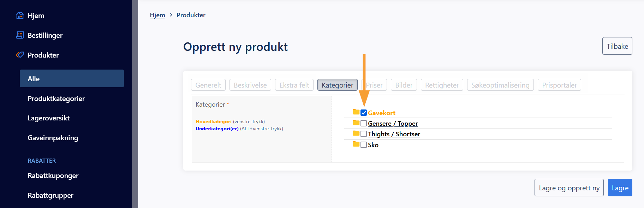
Task: Click the Tilbake button
Action: tap(617, 46)
